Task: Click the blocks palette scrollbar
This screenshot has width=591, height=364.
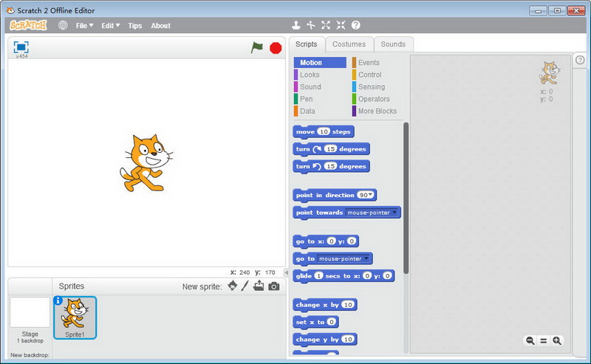Action: [x=406, y=198]
